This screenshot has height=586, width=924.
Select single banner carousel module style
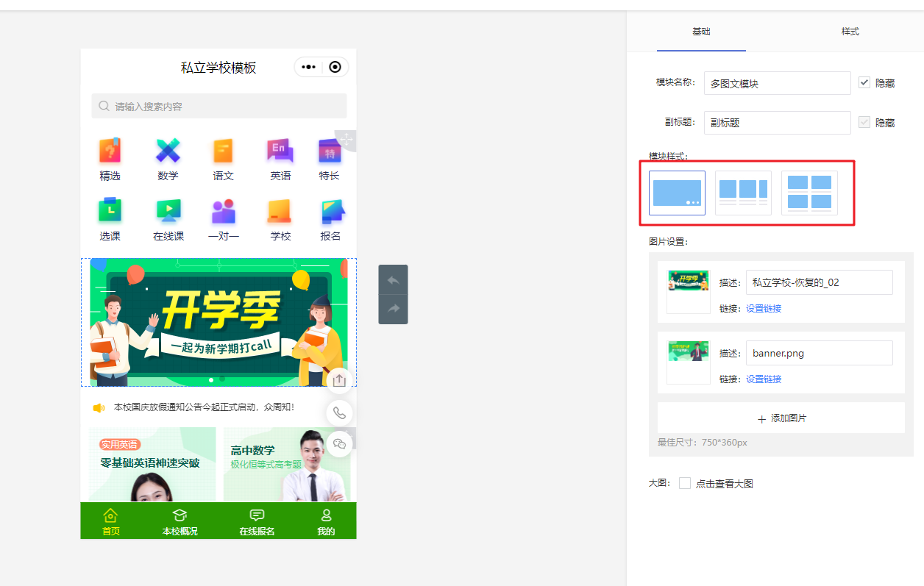[677, 193]
